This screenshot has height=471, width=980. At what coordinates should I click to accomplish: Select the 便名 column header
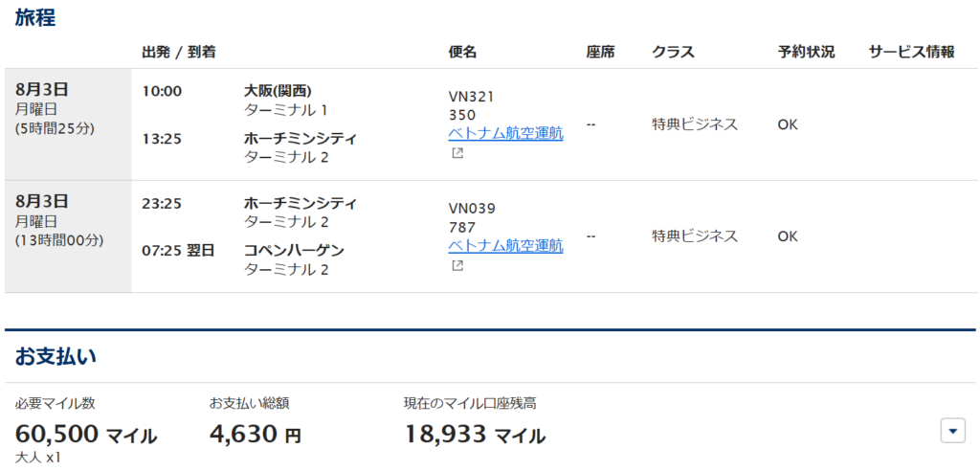tap(462, 52)
